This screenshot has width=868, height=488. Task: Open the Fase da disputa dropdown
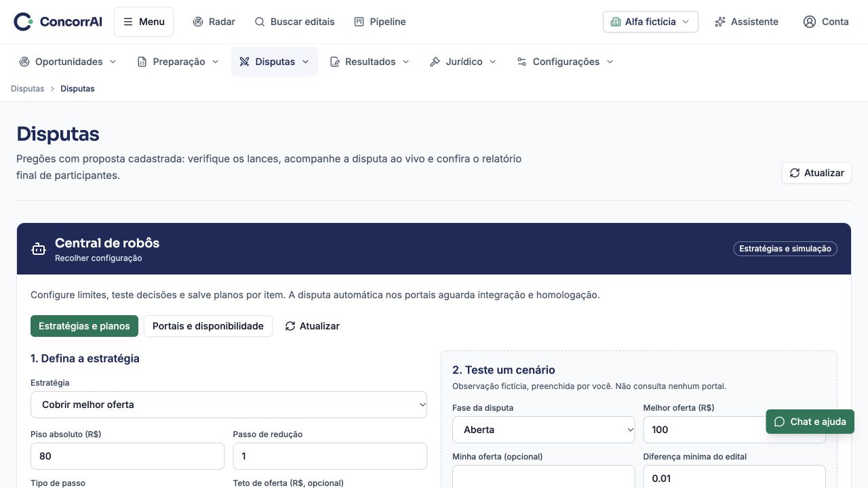544,430
